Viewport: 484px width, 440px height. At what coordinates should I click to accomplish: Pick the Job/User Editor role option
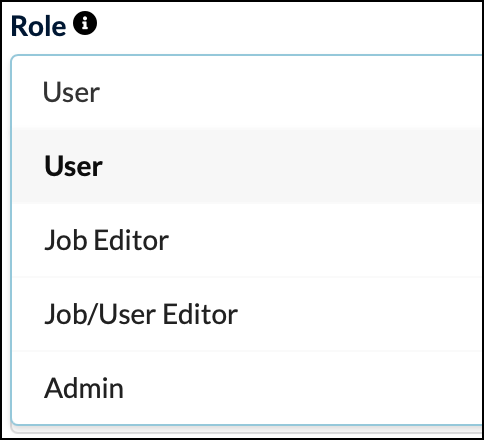tap(247, 314)
